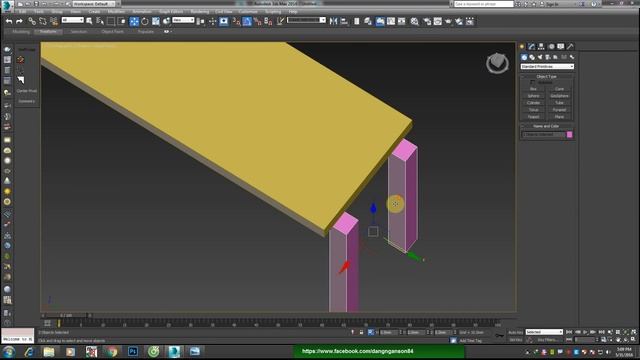The width and height of the screenshot is (640, 360).
Task: Click the Select and Link tool
Action: (32, 21)
